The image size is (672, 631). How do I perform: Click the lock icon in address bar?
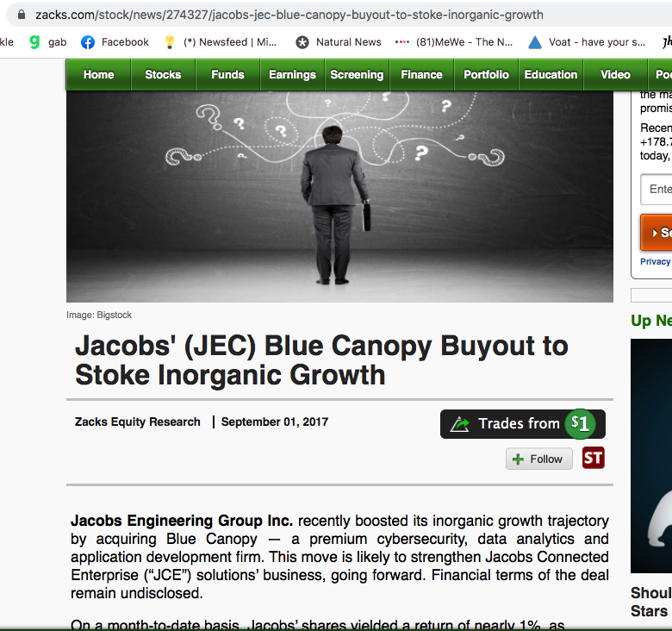tap(22, 15)
